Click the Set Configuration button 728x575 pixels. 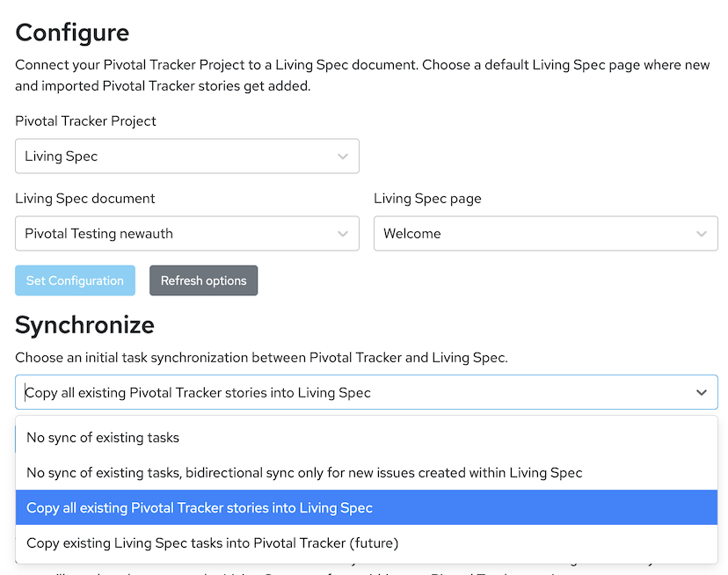(76, 280)
